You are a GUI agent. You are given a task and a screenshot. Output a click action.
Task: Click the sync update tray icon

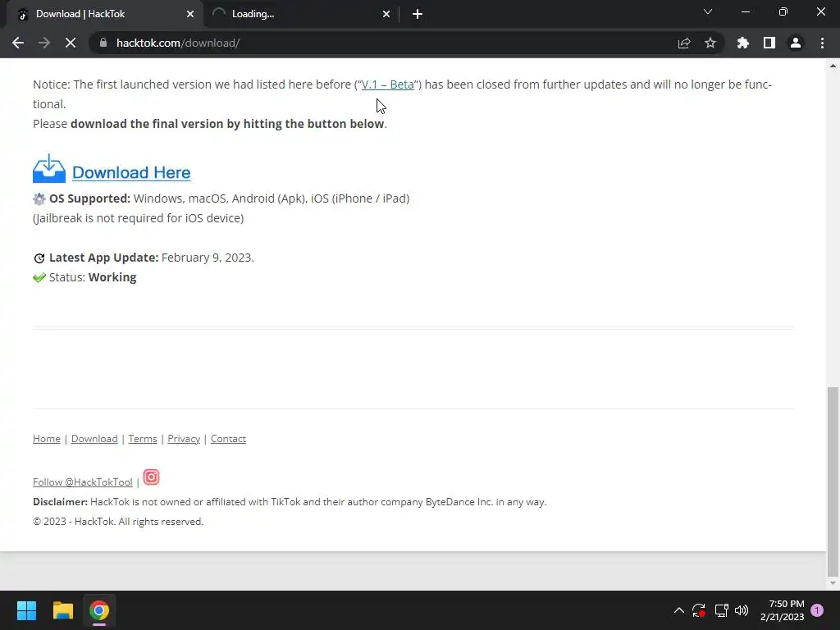coord(699,610)
